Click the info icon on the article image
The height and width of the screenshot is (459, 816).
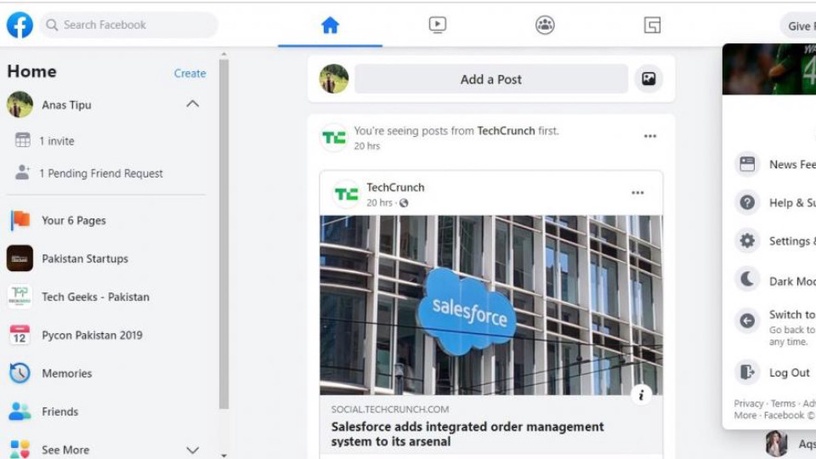point(641,394)
